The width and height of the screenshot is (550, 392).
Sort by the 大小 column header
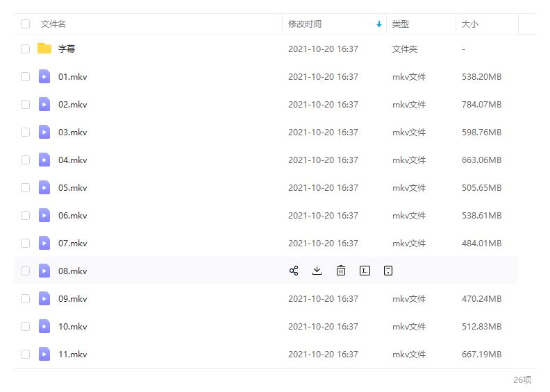469,24
